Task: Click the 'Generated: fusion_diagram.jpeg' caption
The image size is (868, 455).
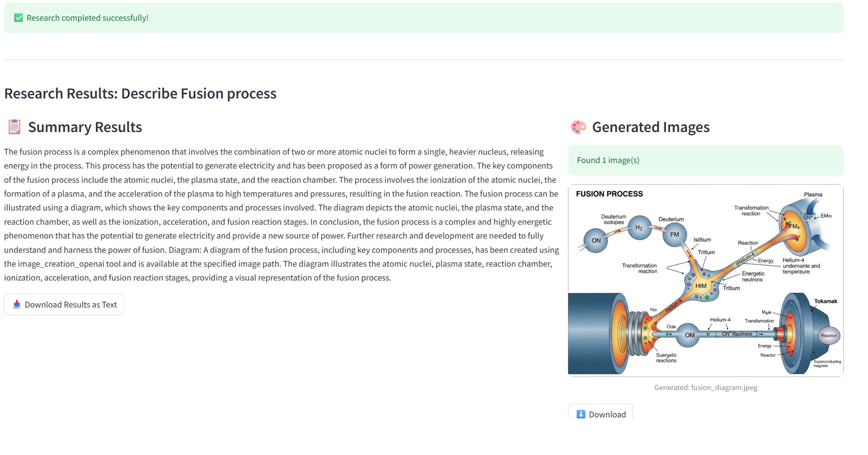Action: click(x=706, y=387)
